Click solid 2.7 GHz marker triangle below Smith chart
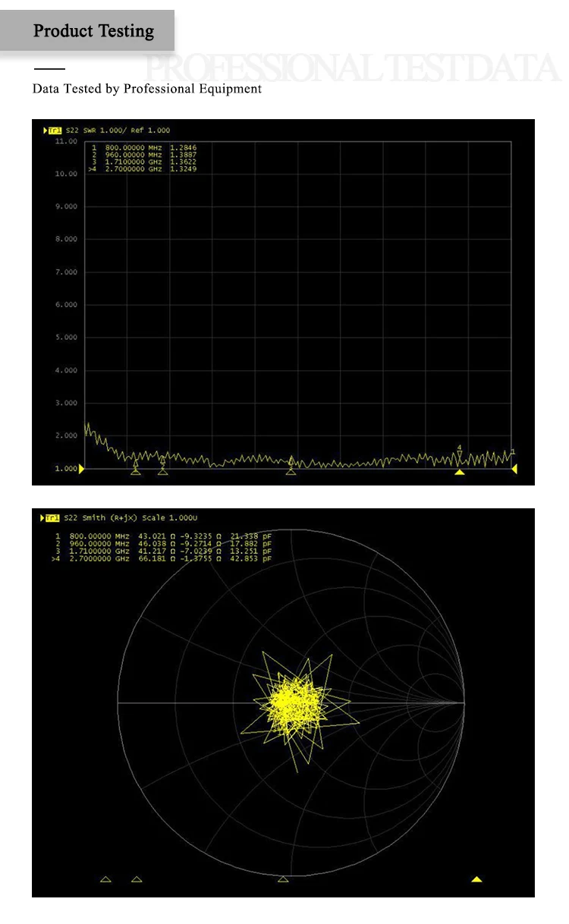Viewport: 569px width, 924px height. (476, 879)
